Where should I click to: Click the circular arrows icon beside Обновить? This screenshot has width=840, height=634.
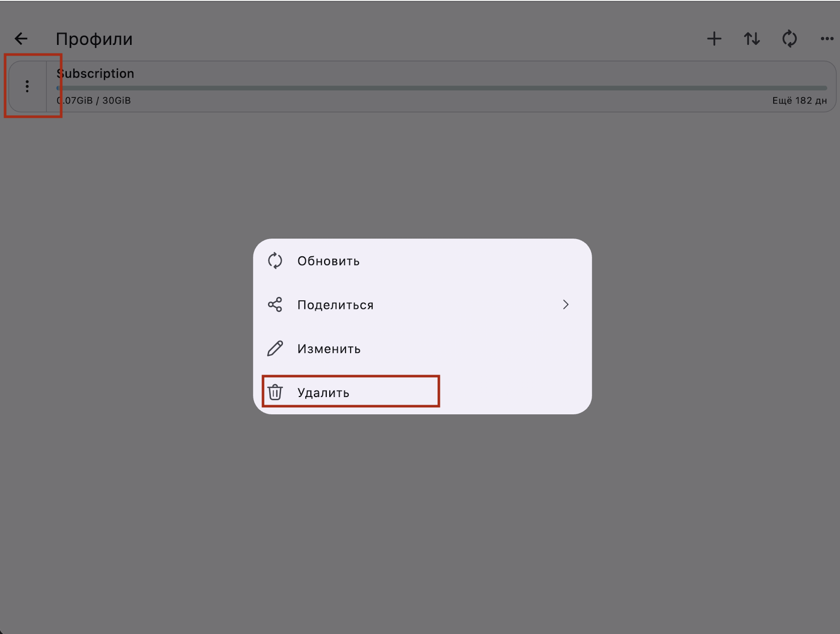[275, 261]
